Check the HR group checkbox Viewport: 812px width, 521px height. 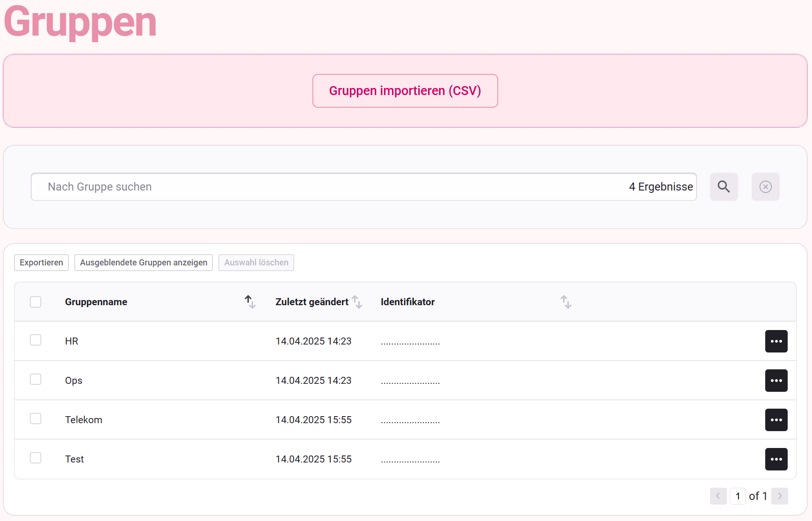(36, 340)
